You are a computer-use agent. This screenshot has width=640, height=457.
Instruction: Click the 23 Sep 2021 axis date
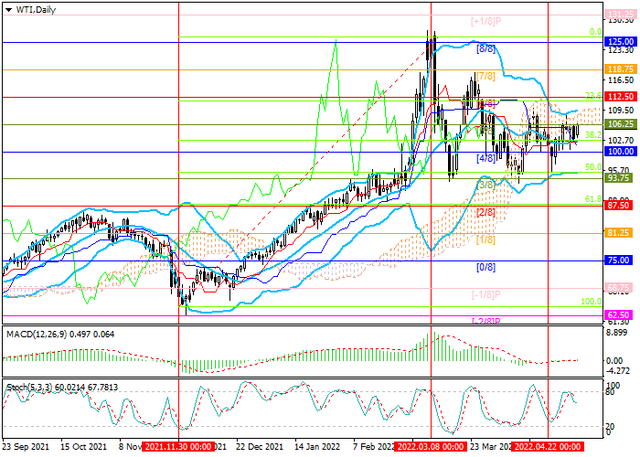tap(27, 449)
